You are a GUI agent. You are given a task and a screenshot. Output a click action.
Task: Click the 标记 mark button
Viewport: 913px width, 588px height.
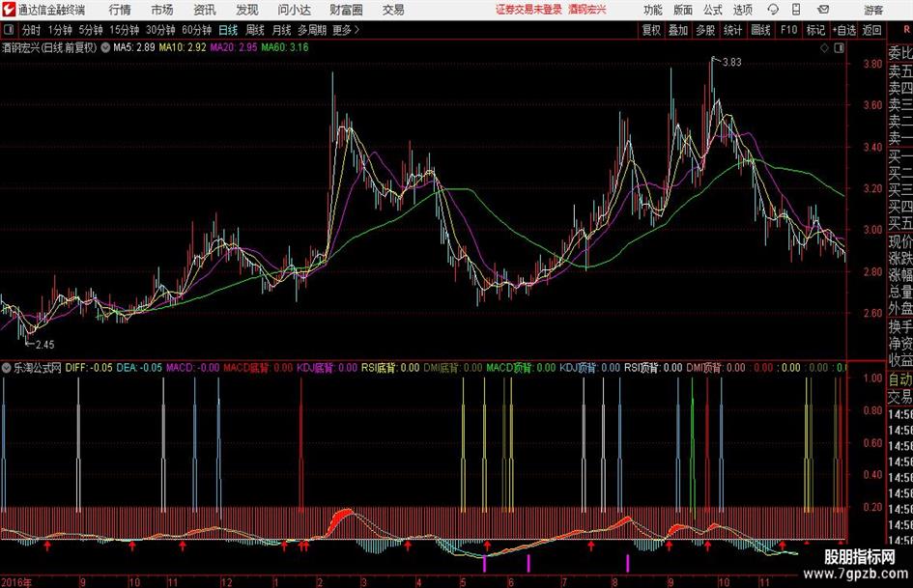(815, 30)
